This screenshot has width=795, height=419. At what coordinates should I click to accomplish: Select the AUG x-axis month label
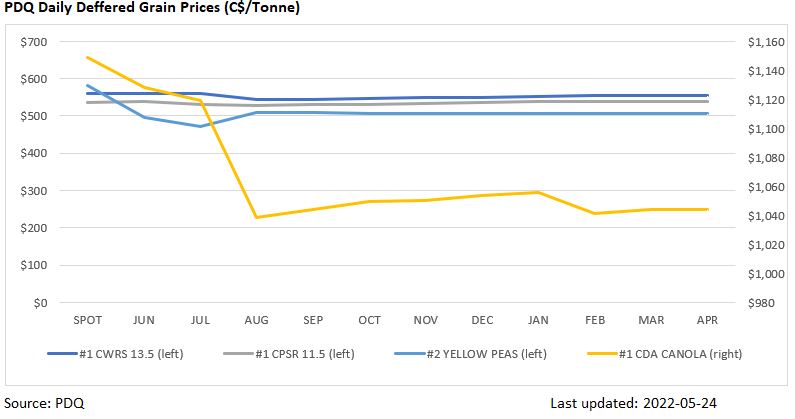(x=256, y=320)
